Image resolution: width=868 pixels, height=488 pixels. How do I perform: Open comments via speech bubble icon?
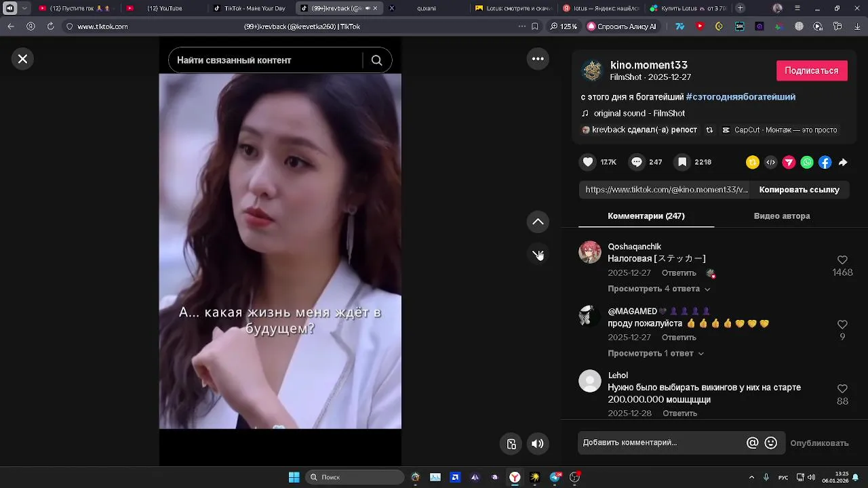coord(637,162)
